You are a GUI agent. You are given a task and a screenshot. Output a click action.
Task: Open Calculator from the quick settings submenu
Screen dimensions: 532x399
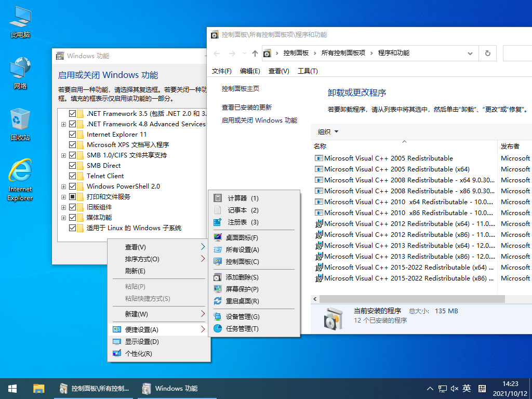pyautogui.click(x=242, y=198)
